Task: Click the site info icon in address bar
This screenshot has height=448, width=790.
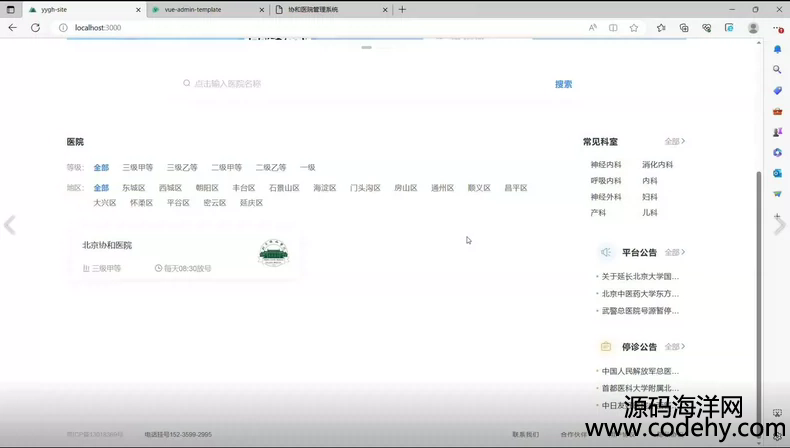Action: 63,28
